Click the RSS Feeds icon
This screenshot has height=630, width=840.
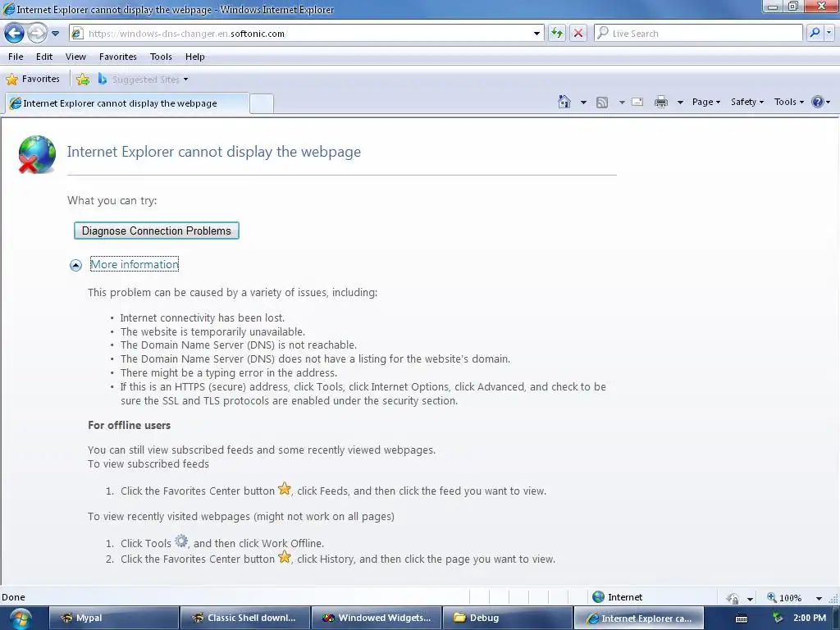[602, 103]
